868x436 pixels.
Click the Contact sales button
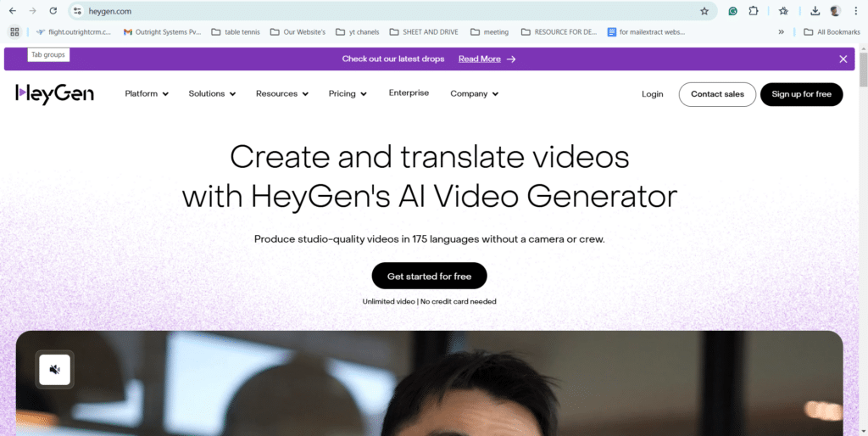click(x=717, y=94)
